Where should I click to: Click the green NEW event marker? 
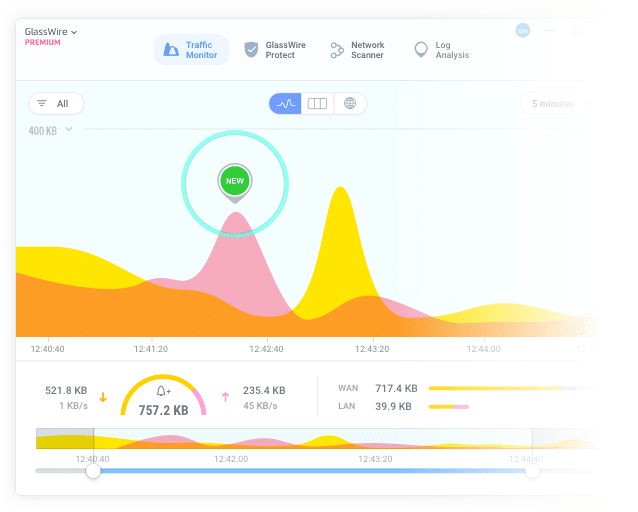(x=234, y=181)
